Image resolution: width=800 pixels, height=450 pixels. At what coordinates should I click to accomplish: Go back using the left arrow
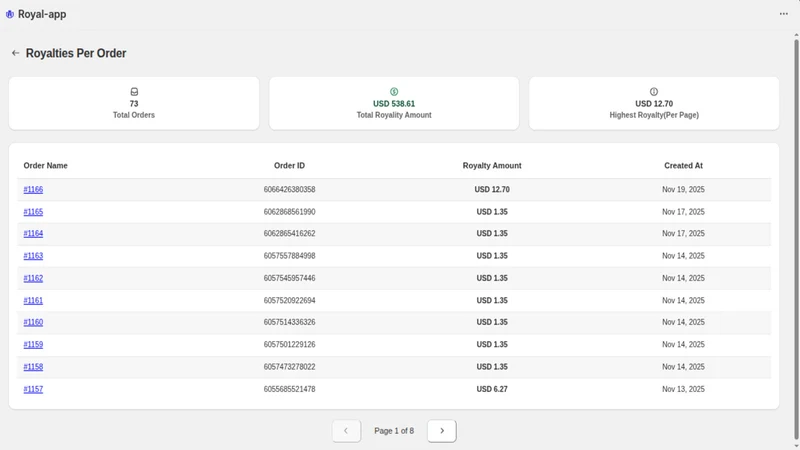coord(15,53)
